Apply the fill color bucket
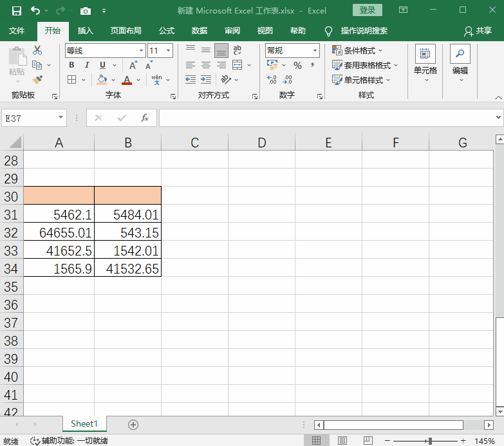 point(102,79)
